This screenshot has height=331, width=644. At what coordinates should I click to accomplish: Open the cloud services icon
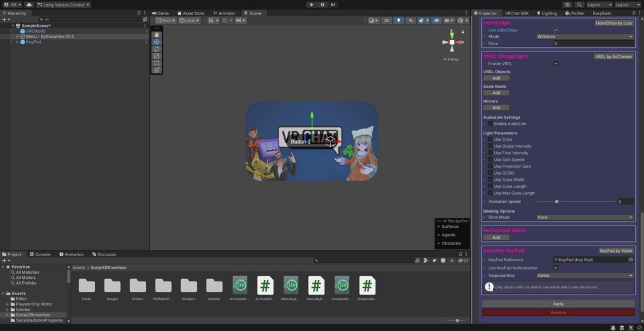[29, 4]
